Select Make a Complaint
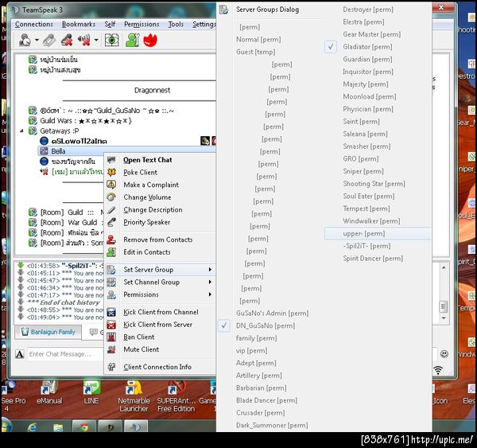 (x=151, y=185)
